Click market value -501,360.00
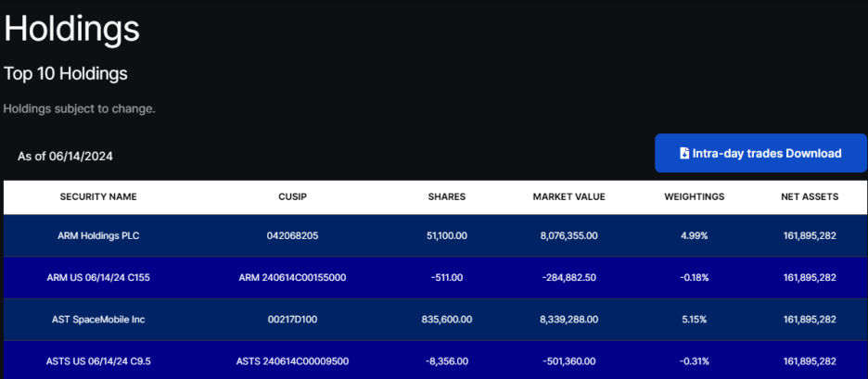The image size is (868, 379). (x=569, y=361)
